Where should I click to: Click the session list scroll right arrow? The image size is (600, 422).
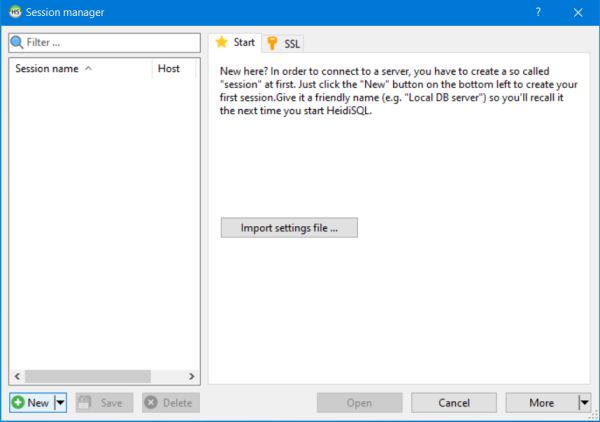(191, 376)
